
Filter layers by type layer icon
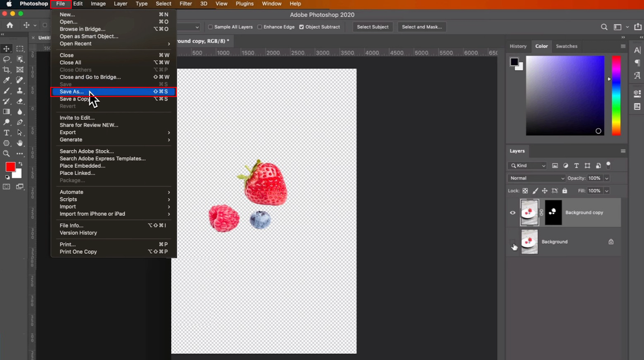[576, 166]
